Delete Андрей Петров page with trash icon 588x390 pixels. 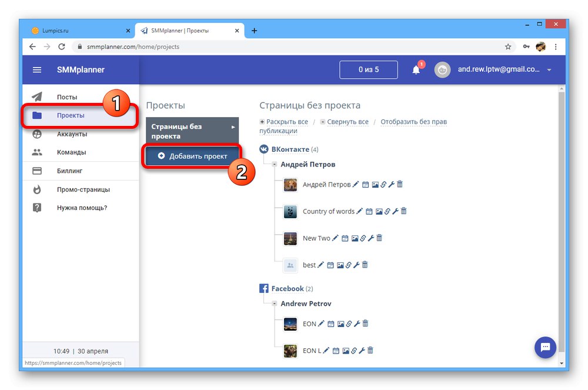click(x=400, y=184)
